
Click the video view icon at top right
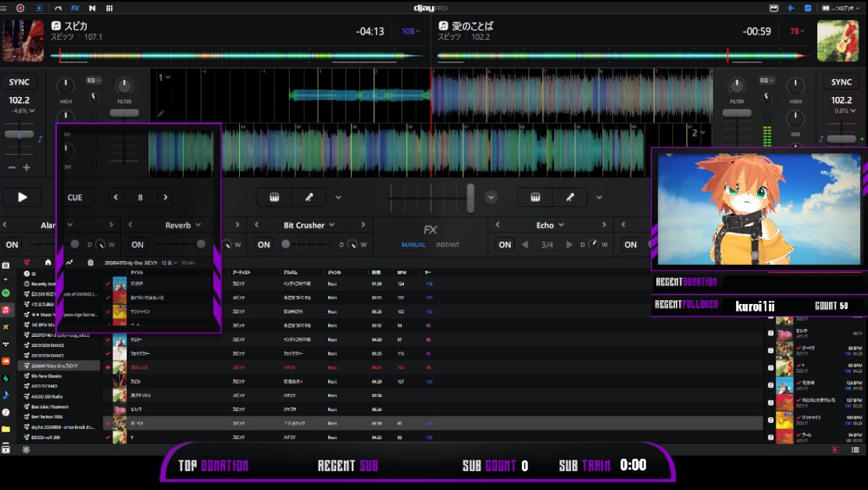coord(774,8)
